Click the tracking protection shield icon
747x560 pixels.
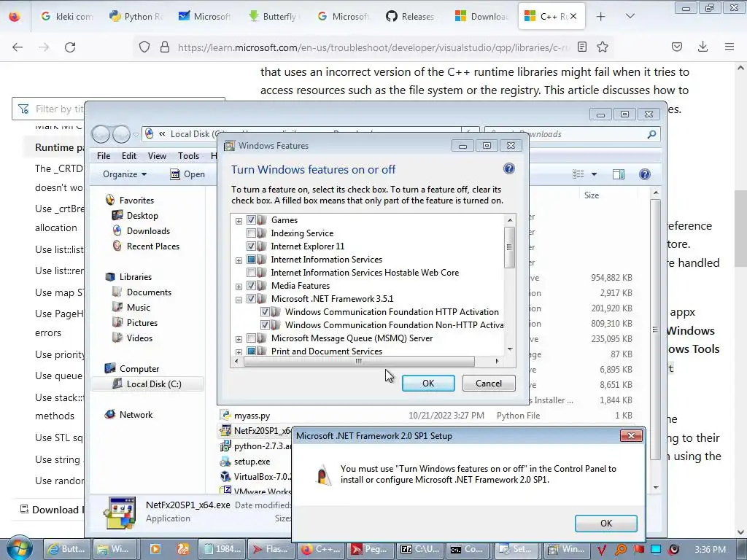pos(144,47)
